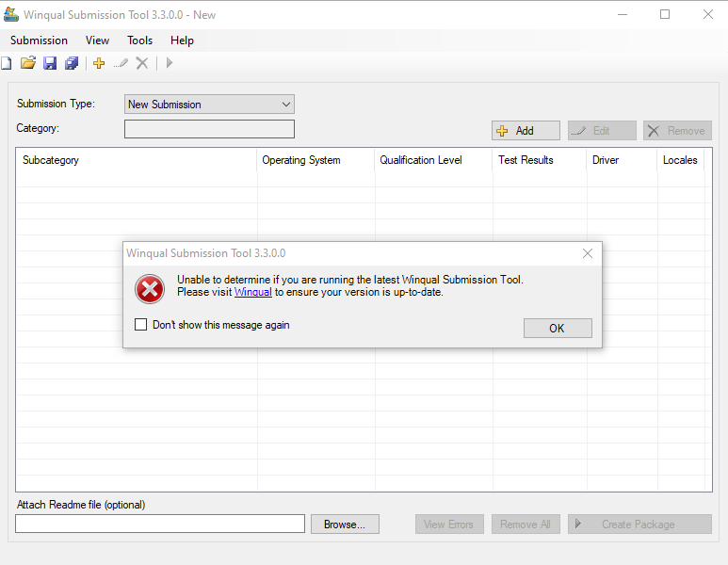This screenshot has height=565, width=728.
Task: Click the New submission toolbar icon
Action: 6,63
